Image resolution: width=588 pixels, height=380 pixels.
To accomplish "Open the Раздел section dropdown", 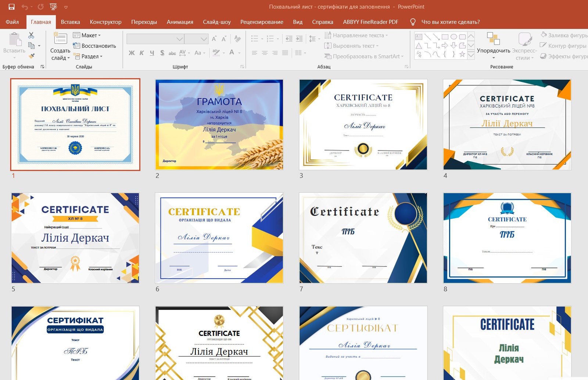I will (88, 56).
